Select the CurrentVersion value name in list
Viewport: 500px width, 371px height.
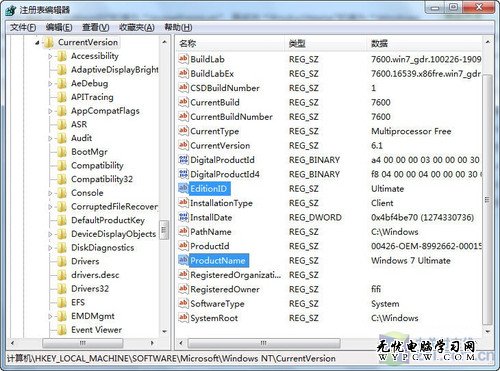220,146
